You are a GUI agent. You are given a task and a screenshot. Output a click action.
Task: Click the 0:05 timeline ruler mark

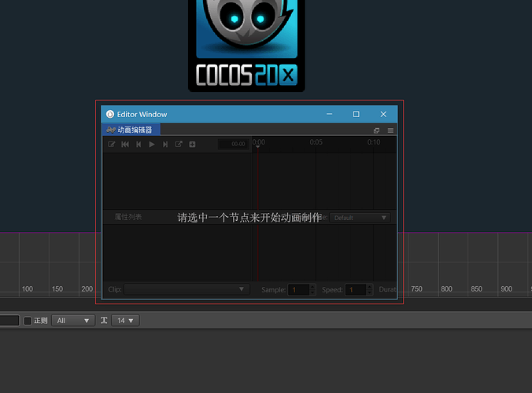[x=316, y=142]
